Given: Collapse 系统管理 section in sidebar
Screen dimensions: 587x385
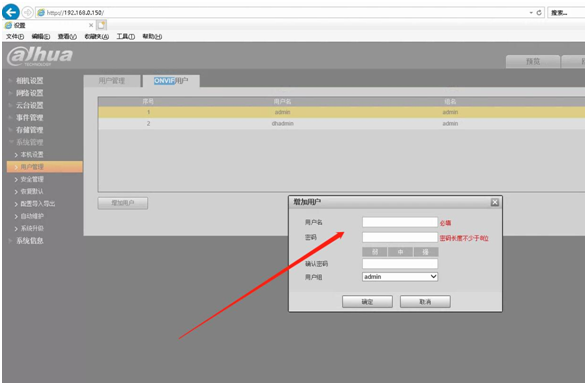Looking at the screenshot, I should point(29,142).
